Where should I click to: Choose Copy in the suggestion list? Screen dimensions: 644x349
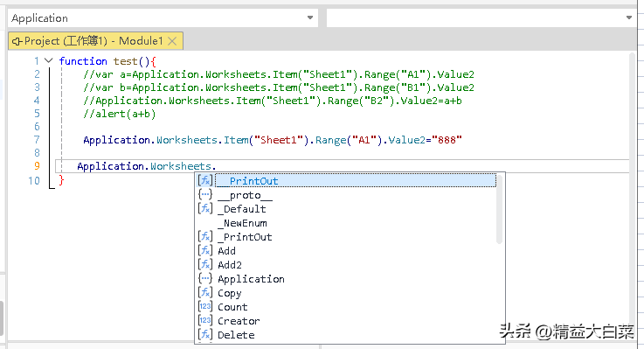[229, 293]
